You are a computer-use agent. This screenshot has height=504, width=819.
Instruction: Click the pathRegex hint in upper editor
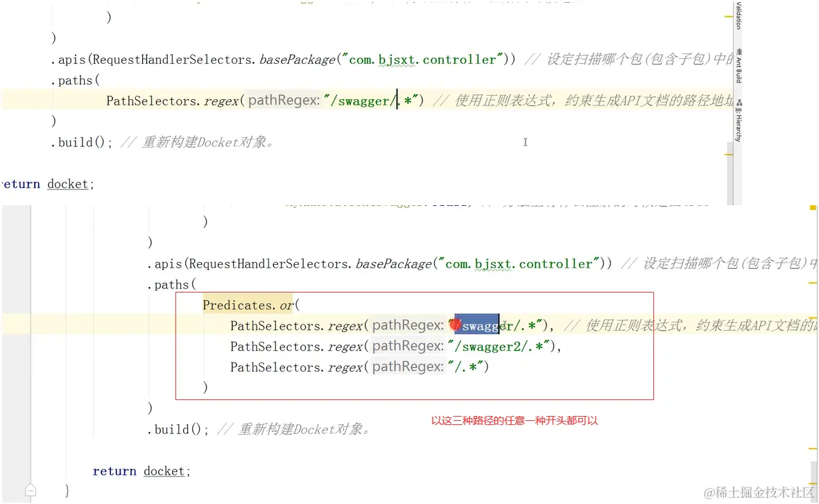284,101
